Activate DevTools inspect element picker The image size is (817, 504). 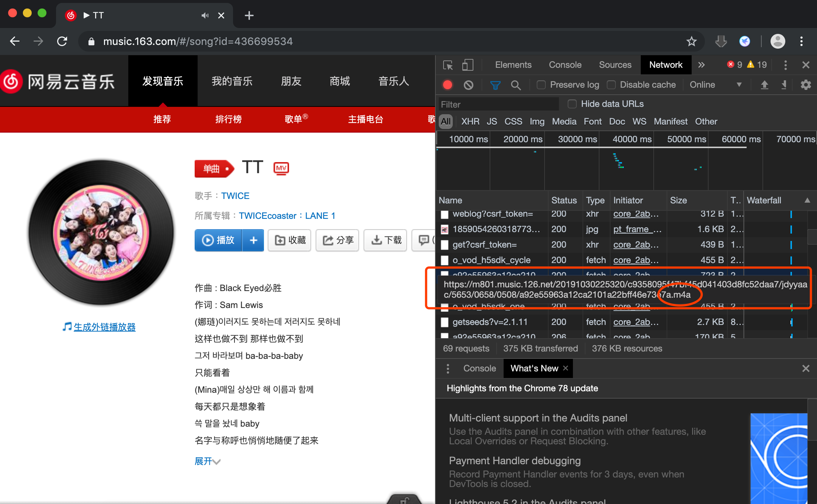pyautogui.click(x=448, y=65)
